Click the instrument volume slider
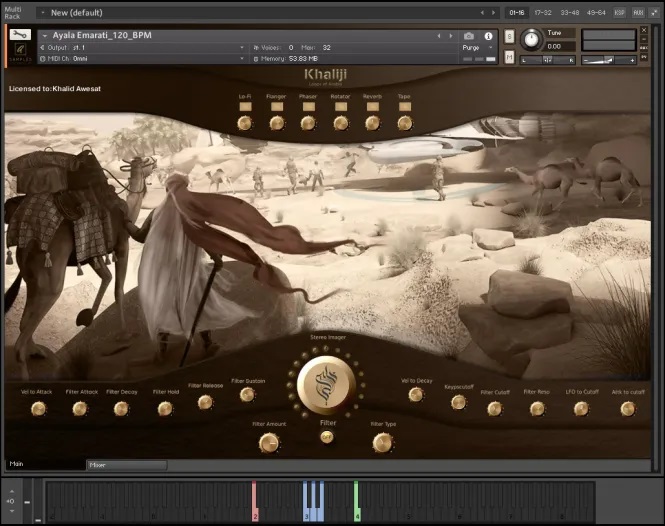This screenshot has height=526, width=665. (x=608, y=59)
